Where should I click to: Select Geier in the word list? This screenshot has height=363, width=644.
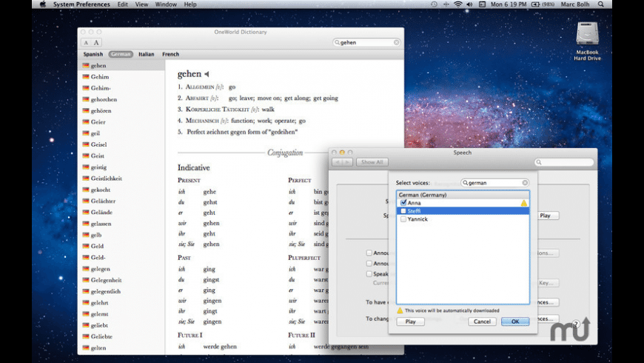click(x=121, y=122)
